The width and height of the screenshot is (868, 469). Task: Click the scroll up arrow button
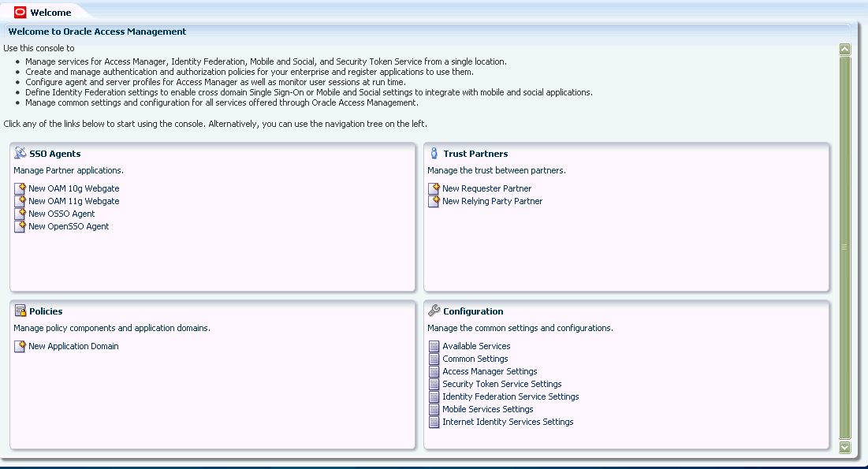[845, 49]
